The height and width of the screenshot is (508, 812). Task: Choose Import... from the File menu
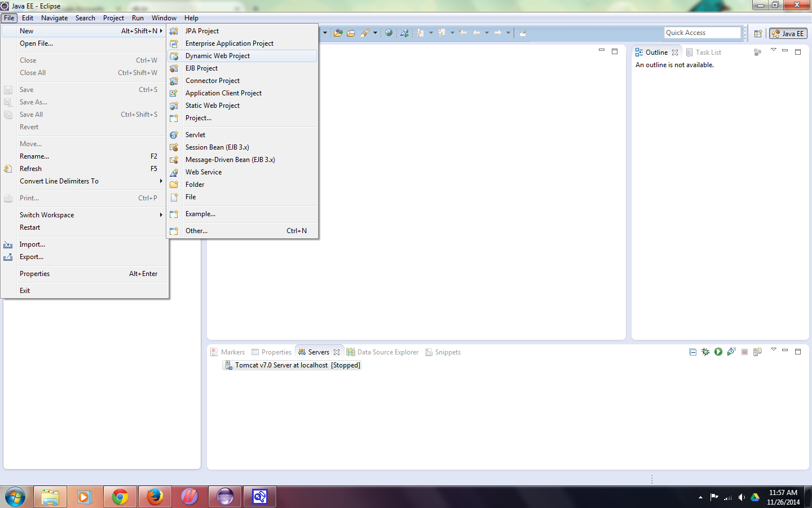(85, 244)
